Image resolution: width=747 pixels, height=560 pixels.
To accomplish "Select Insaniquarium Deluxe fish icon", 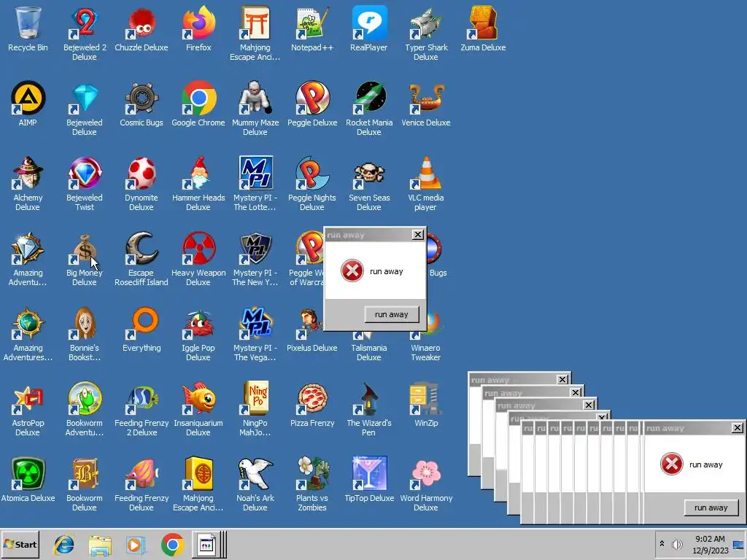I will (x=198, y=399).
